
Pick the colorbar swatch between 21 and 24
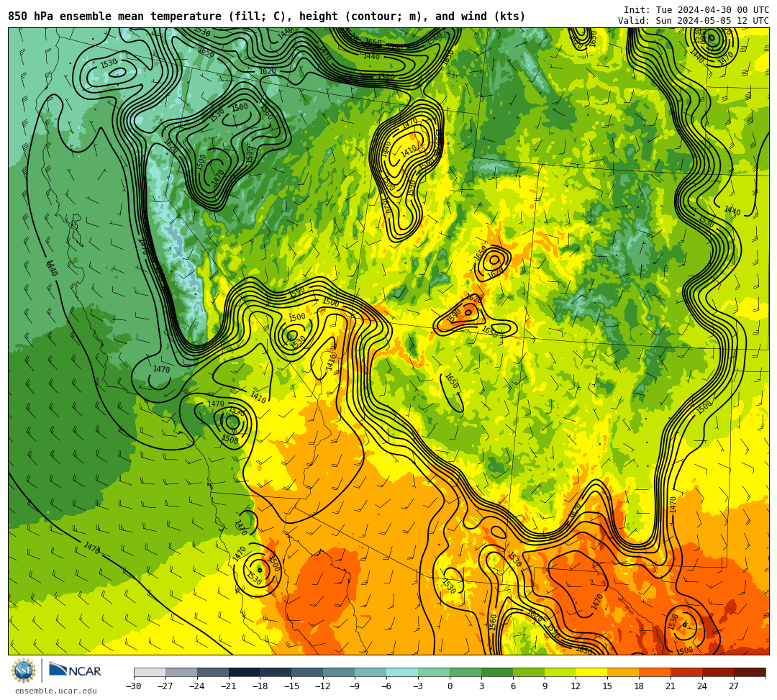[x=687, y=673]
